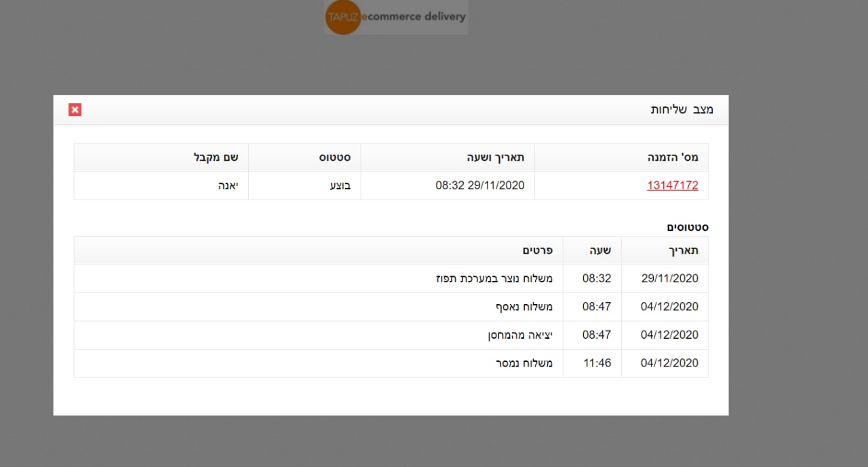Open order number 13147172 link
Image resolution: width=868 pixels, height=467 pixels.
pos(673,185)
